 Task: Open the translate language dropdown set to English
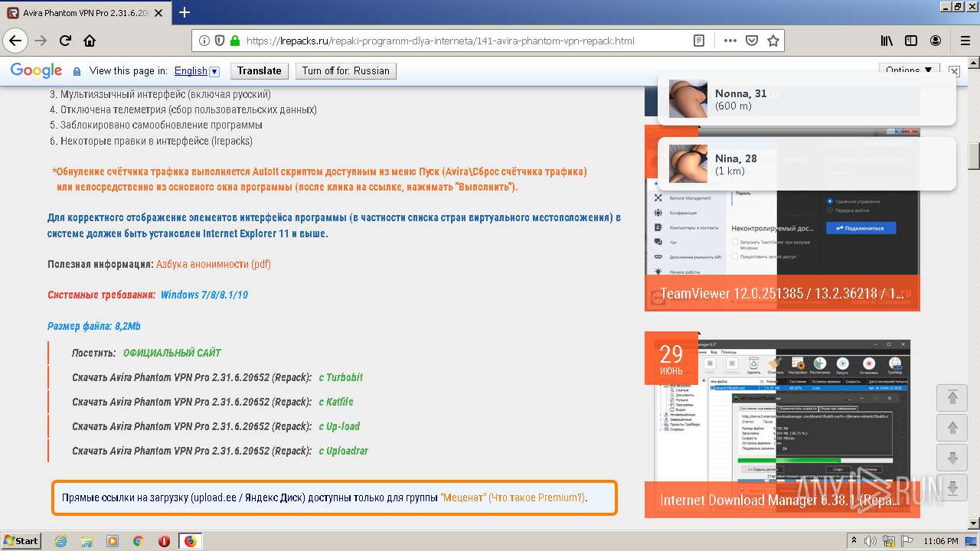pos(197,71)
